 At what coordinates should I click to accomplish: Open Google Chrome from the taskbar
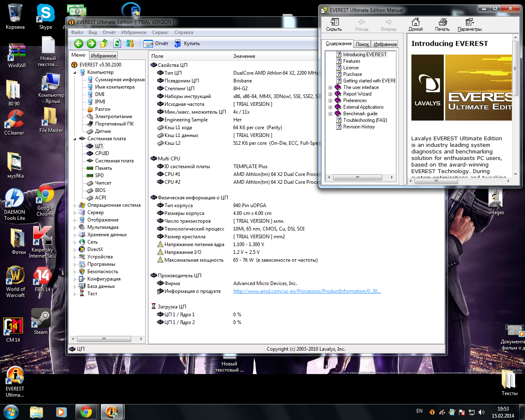pos(86,411)
